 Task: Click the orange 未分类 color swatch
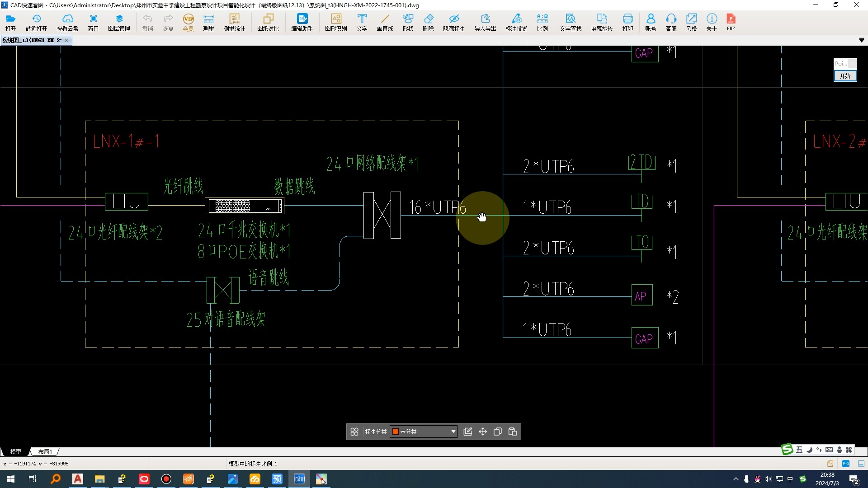[x=396, y=432]
